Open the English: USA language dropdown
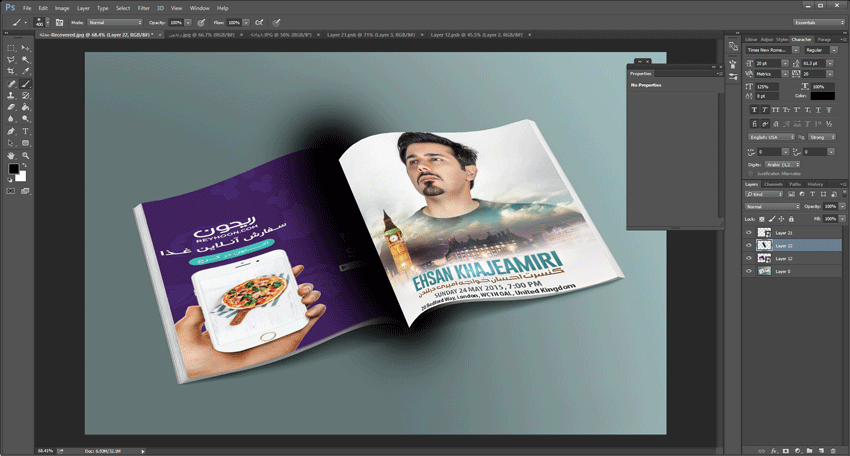850x456 pixels. (771, 137)
